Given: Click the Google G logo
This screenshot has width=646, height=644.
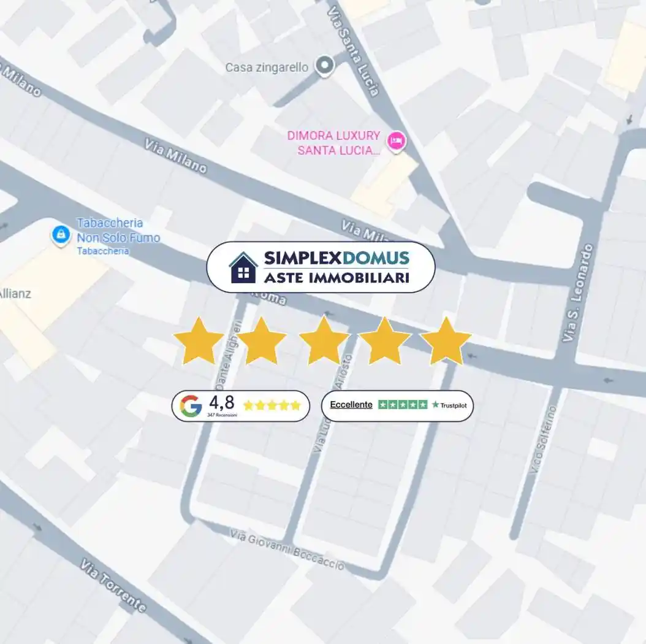Looking at the screenshot, I should point(191,406).
